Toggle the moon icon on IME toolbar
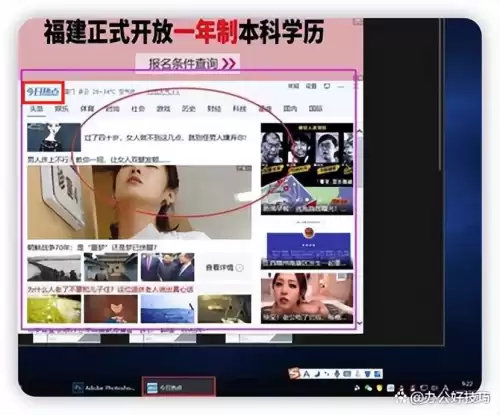Image resolution: width=500 pixels, height=415 pixels. pyautogui.click(x=316, y=374)
